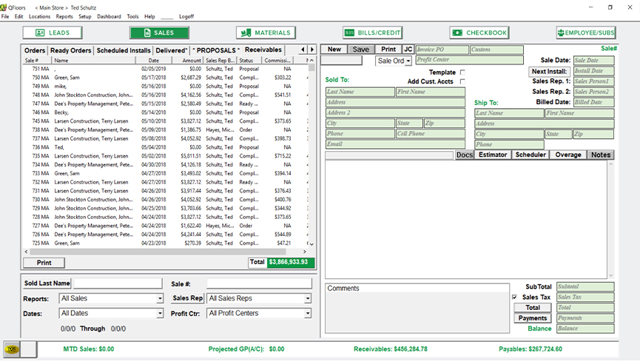Click Logoff in the menu bar

click(x=186, y=17)
